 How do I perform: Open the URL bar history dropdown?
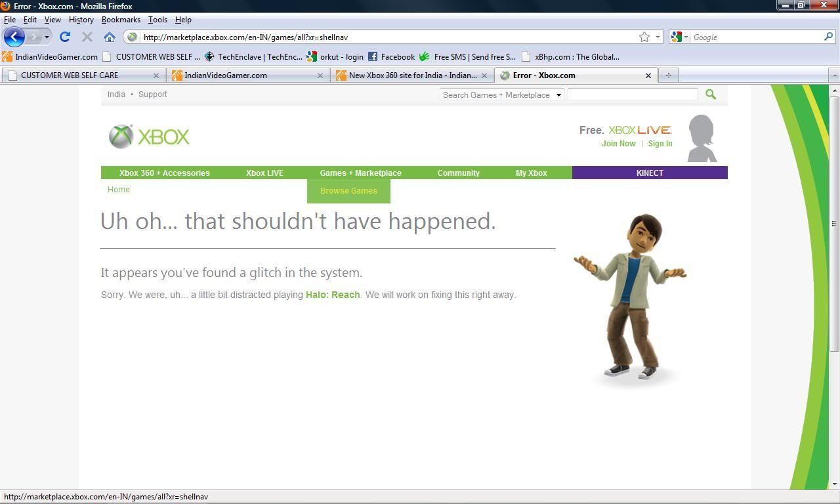(x=658, y=37)
